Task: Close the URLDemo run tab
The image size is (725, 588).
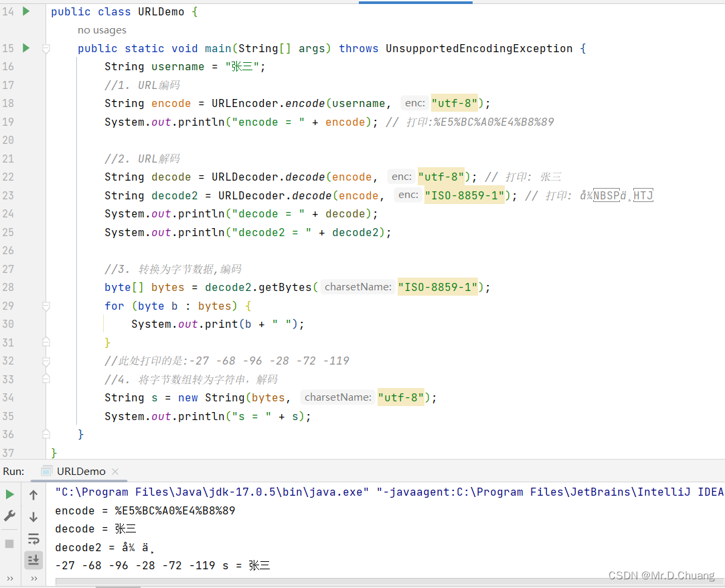Action: click(115, 472)
